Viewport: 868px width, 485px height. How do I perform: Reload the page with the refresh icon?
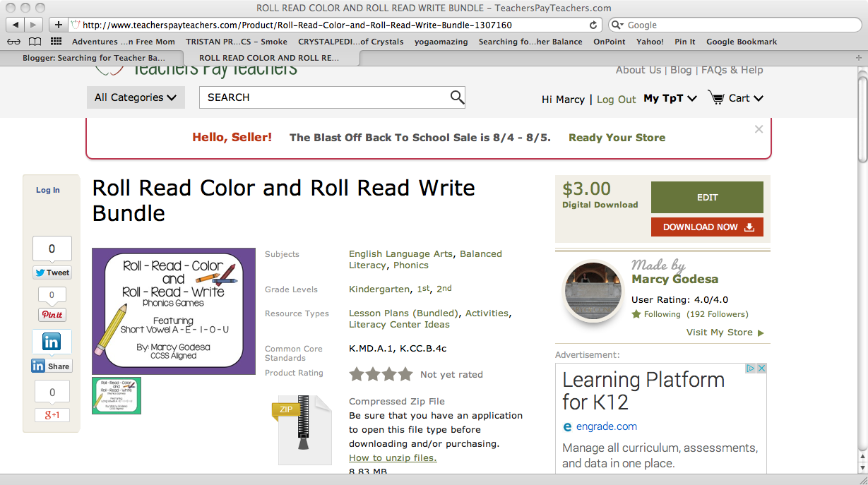(x=593, y=25)
